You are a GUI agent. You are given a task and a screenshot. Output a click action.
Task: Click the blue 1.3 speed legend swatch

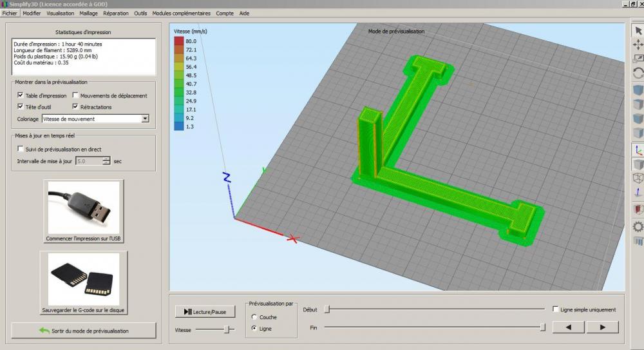[178, 126]
